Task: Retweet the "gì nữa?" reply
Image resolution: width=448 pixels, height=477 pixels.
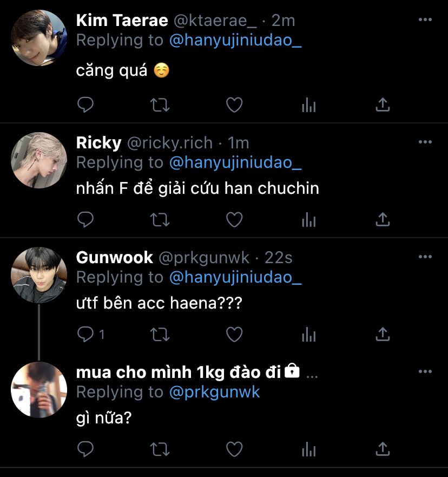Action: 159,449
